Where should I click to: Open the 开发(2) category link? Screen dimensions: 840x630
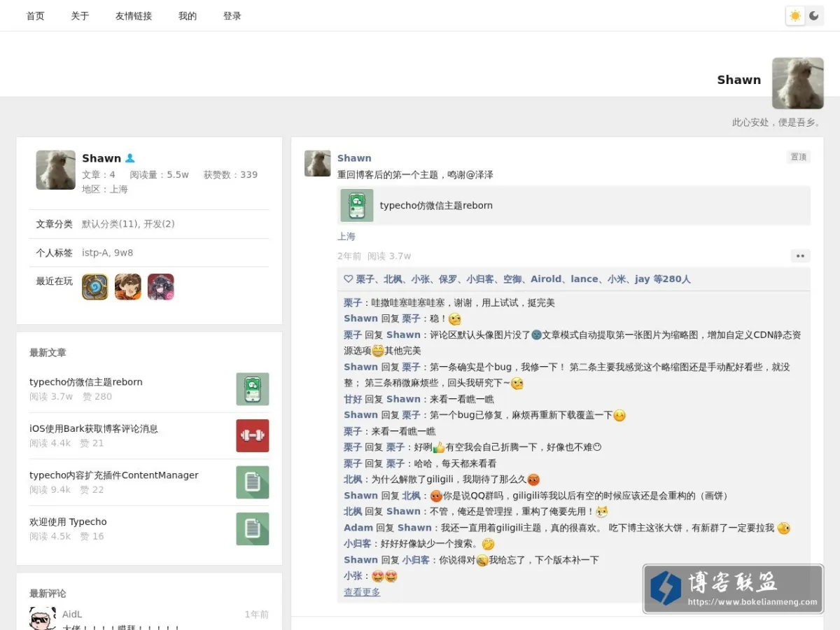point(159,224)
